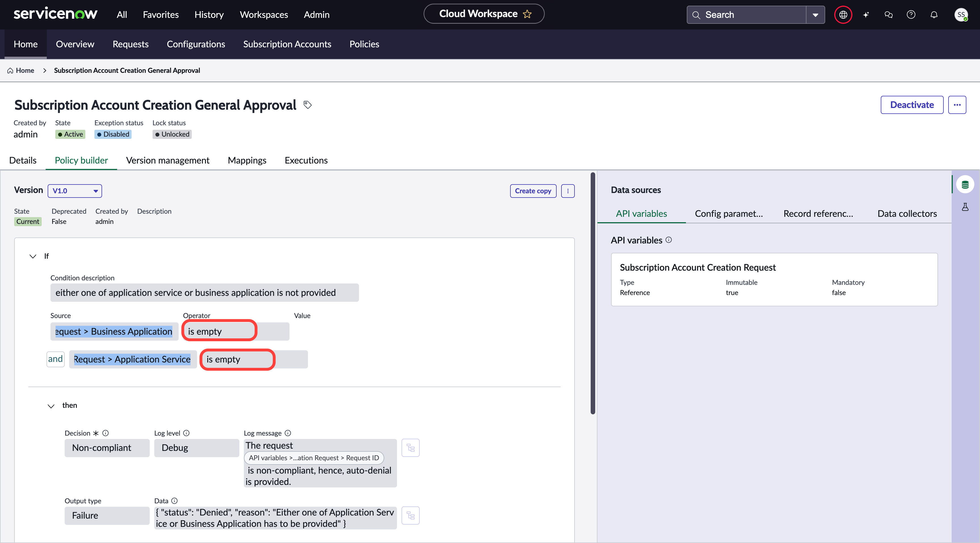Click the tag icon beside policy title
980x543 pixels.
[308, 105]
